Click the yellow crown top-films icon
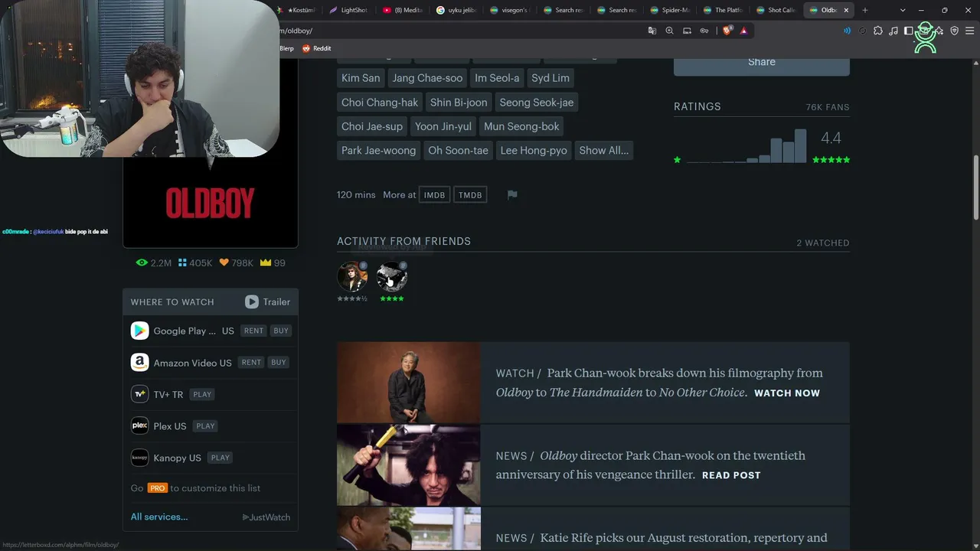The width and height of the screenshot is (980, 551). coord(266,262)
